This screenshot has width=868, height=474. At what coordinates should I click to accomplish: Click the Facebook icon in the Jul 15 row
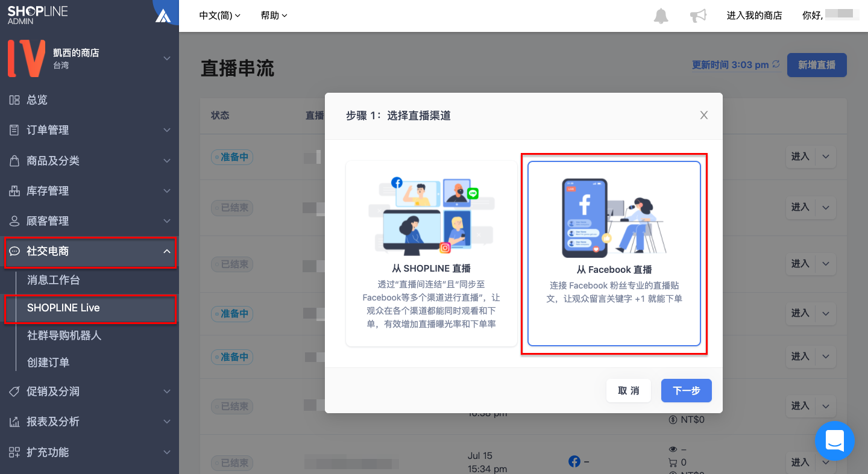point(574,461)
